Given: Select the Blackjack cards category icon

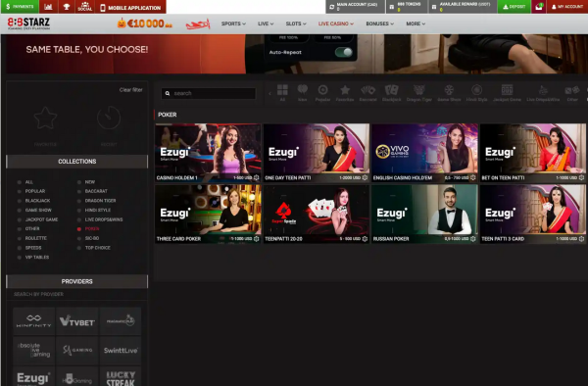Looking at the screenshot, I should pos(391,93).
